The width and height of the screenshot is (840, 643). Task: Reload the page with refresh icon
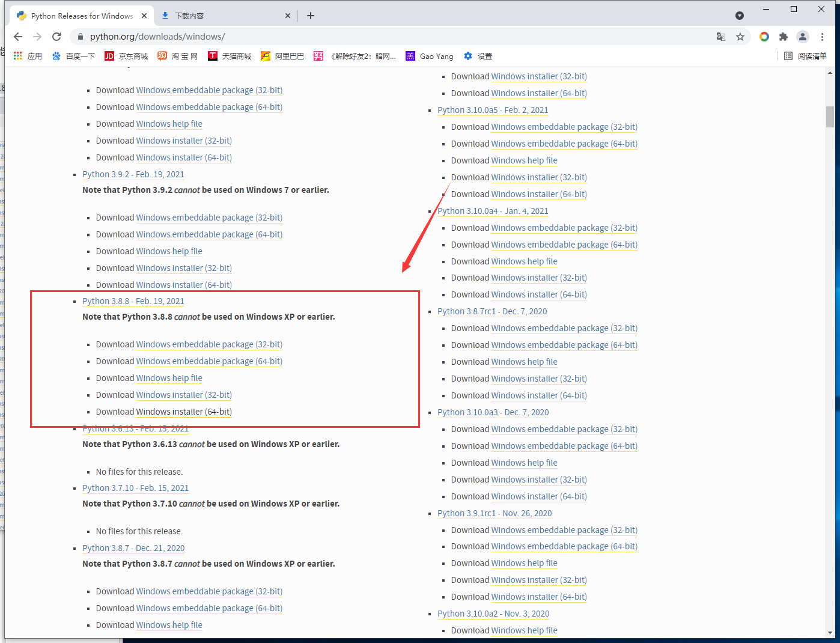(x=56, y=37)
